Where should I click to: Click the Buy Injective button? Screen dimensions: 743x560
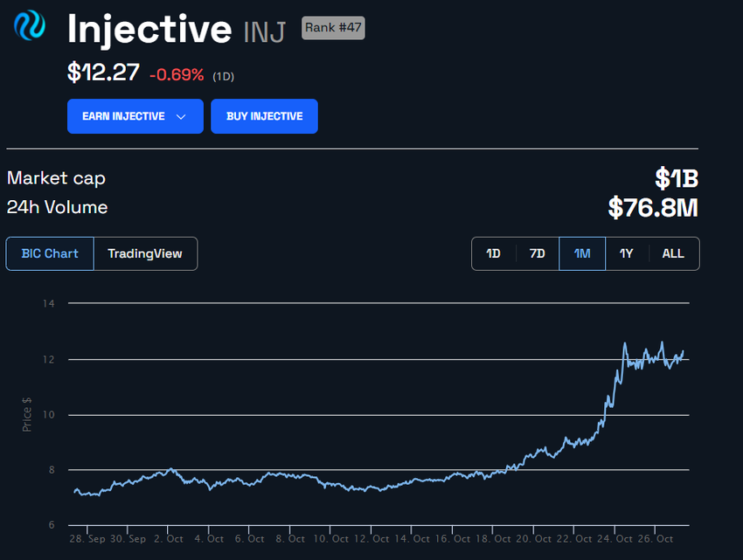tap(264, 116)
